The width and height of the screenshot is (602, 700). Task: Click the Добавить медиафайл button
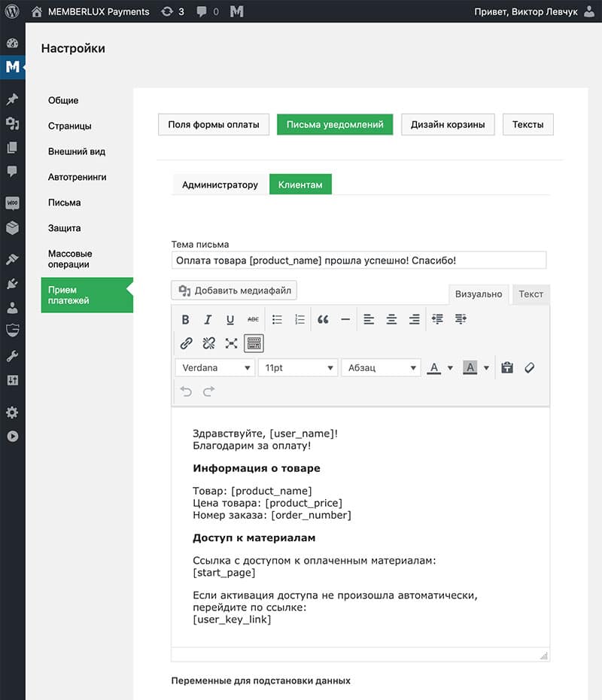click(x=235, y=291)
